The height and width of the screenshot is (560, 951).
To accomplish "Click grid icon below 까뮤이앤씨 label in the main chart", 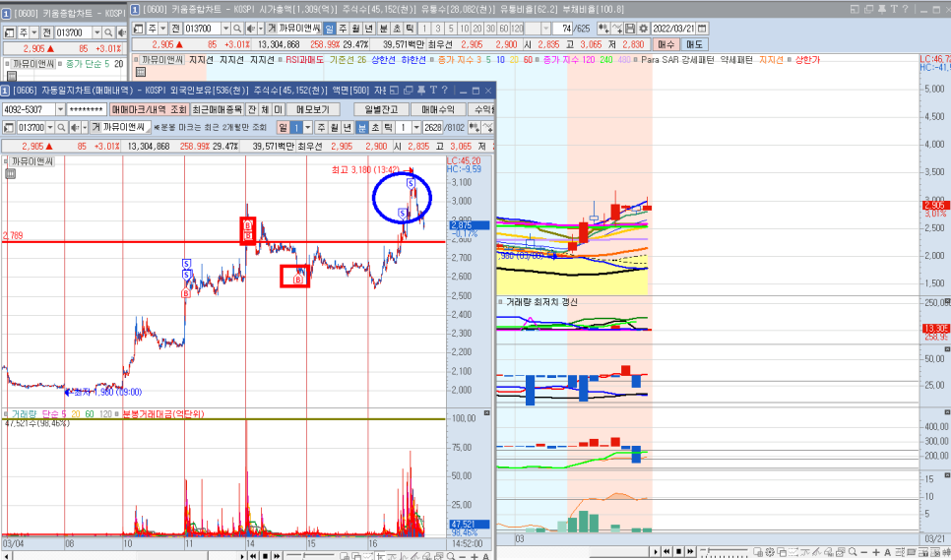I will [x=141, y=72].
